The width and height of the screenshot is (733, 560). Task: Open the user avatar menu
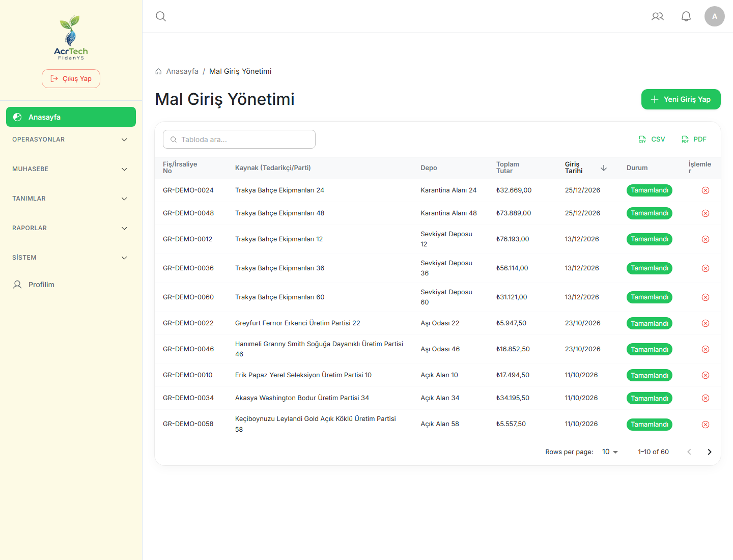[715, 16]
